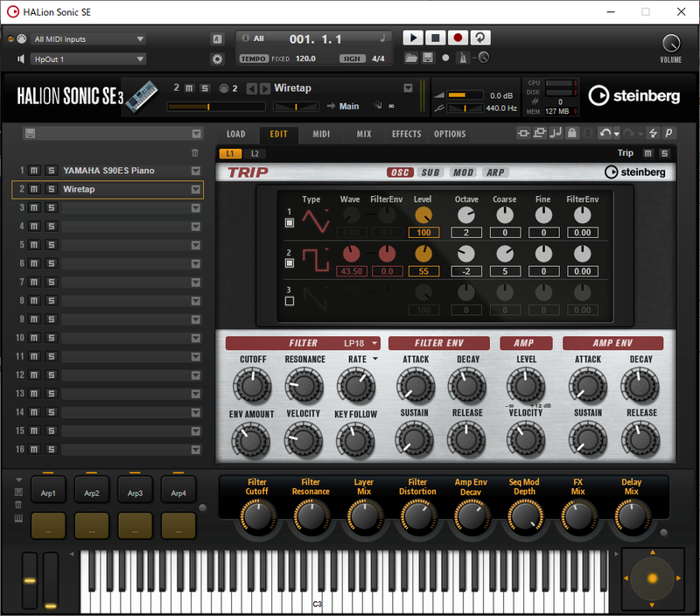This screenshot has height=616, width=700.
Task: Solo slot 1 YAMAHA S90ES Piano
Action: coord(52,171)
